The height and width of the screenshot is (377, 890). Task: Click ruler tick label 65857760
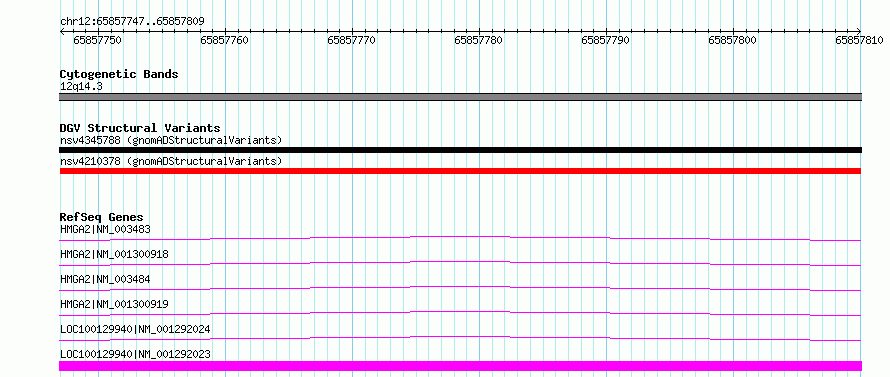[225, 40]
